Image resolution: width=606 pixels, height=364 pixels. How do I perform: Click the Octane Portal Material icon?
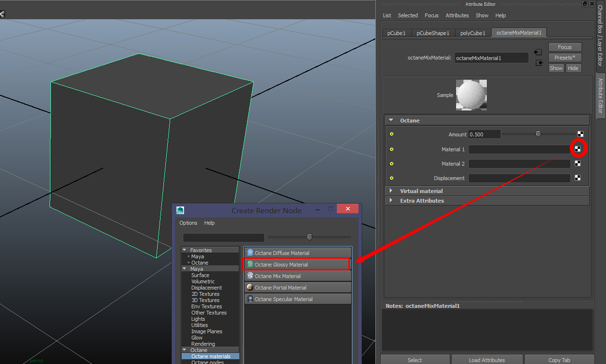pyautogui.click(x=250, y=287)
